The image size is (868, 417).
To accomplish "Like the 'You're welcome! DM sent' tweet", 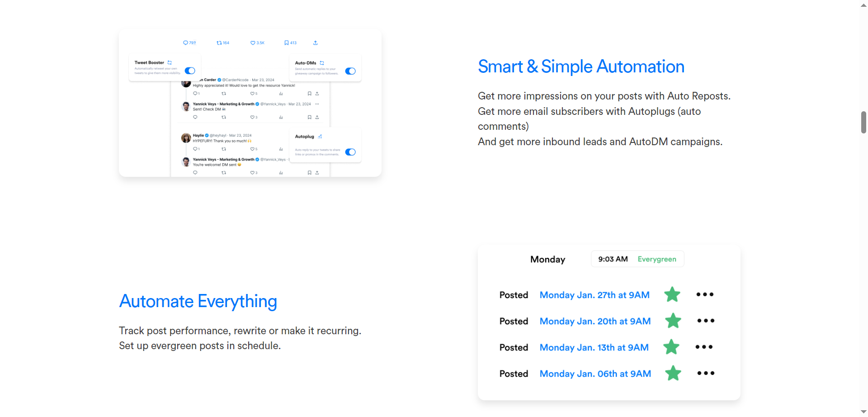I will (x=252, y=173).
